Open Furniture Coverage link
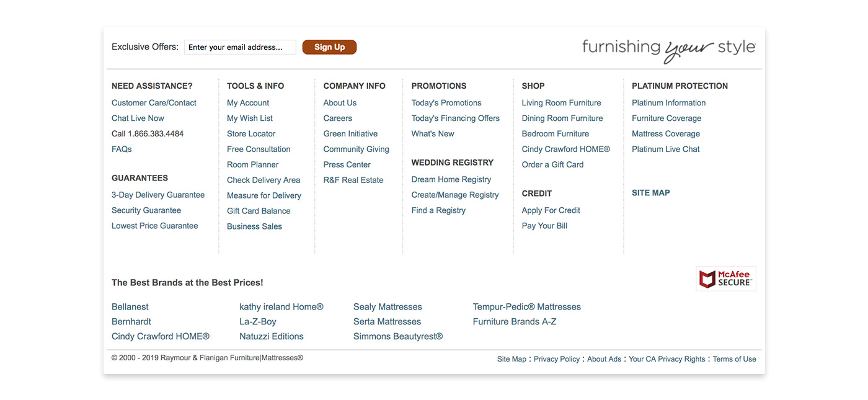The width and height of the screenshot is (868, 400). (x=666, y=118)
